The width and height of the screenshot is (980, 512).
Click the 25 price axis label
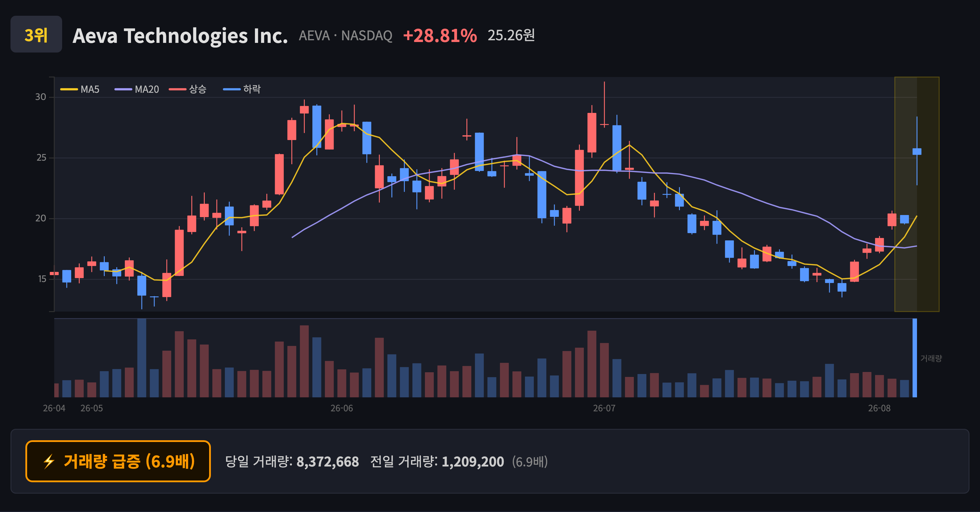[41, 158]
